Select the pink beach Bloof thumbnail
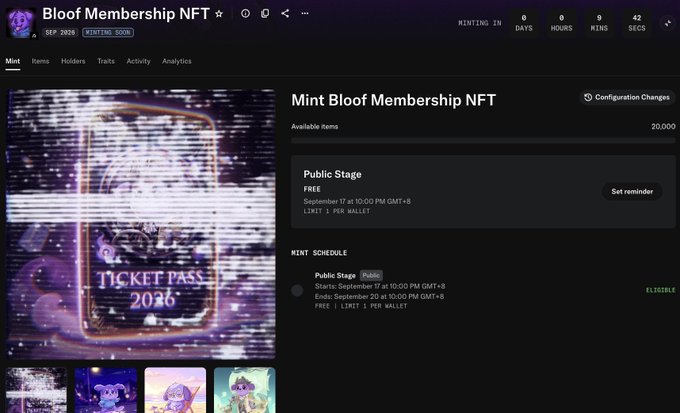The width and height of the screenshot is (680, 413). point(175,390)
